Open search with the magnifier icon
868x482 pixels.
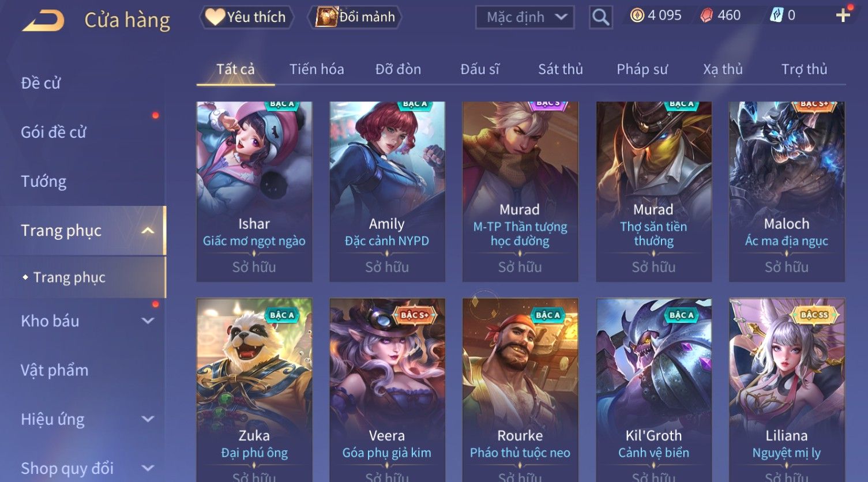[x=600, y=17]
